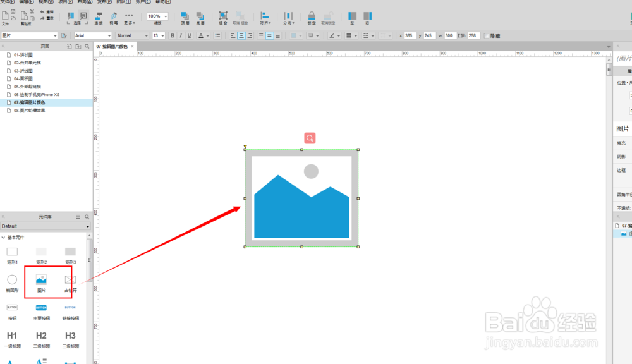Search the widget library
Screen dimensions: 632x364
87,217
